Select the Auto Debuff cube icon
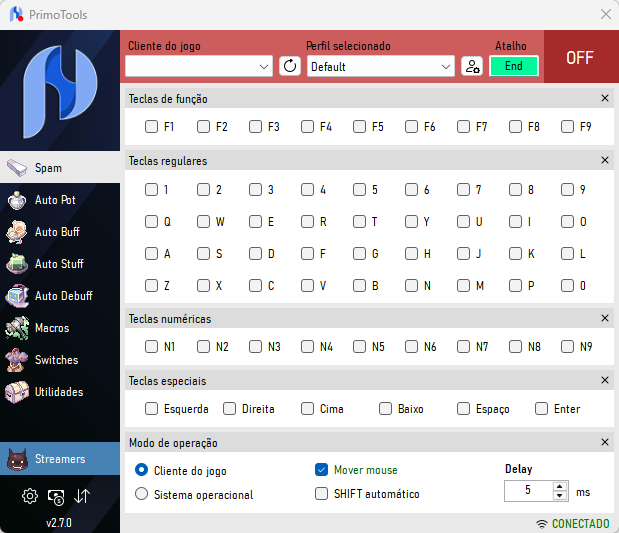619x533 pixels. [17, 296]
